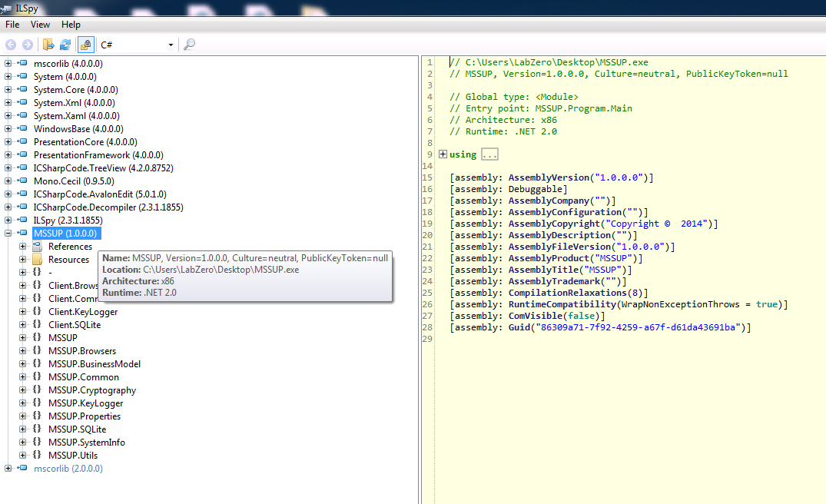This screenshot has height=504, width=826.
Task: Click the Mono.Cecil assembly icon
Action: 22,181
